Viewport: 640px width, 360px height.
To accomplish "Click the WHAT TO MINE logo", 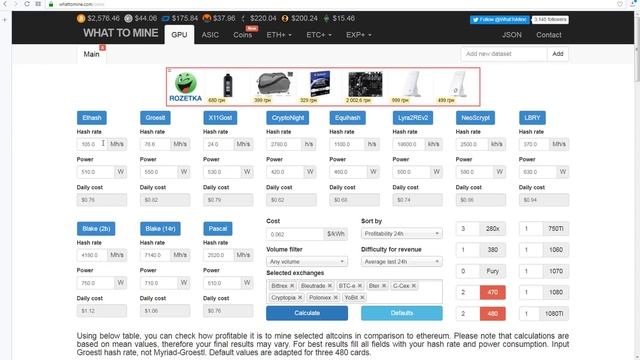I will pyautogui.click(x=121, y=33).
